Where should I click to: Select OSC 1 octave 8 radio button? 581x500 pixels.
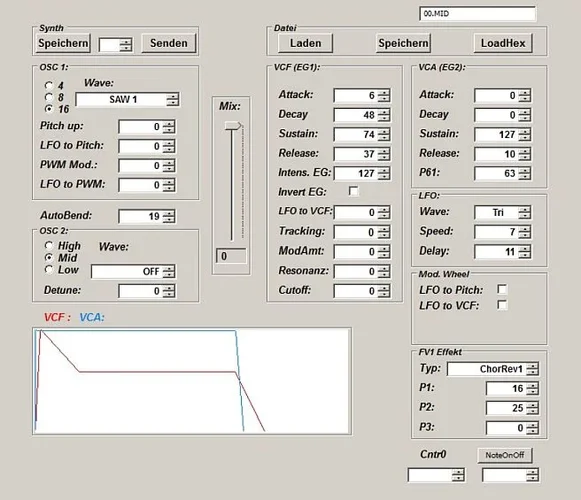tap(49, 97)
